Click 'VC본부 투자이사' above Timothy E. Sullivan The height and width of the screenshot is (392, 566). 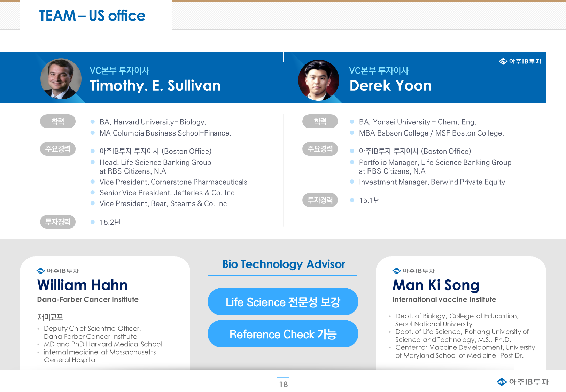119,70
